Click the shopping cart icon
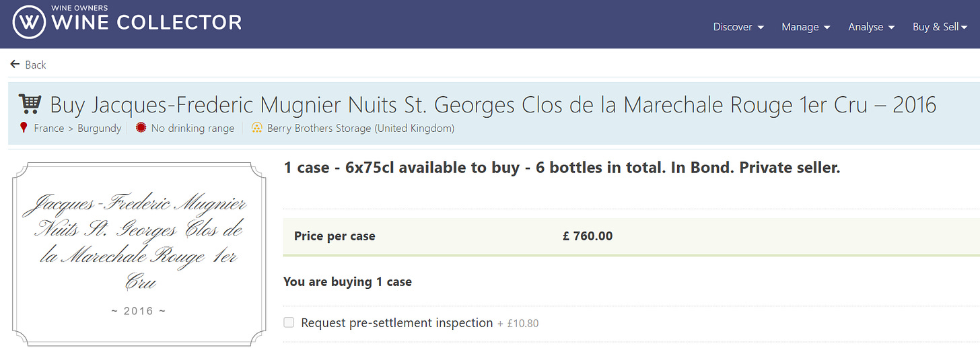This screenshot has width=980, height=348. pyautogui.click(x=30, y=104)
